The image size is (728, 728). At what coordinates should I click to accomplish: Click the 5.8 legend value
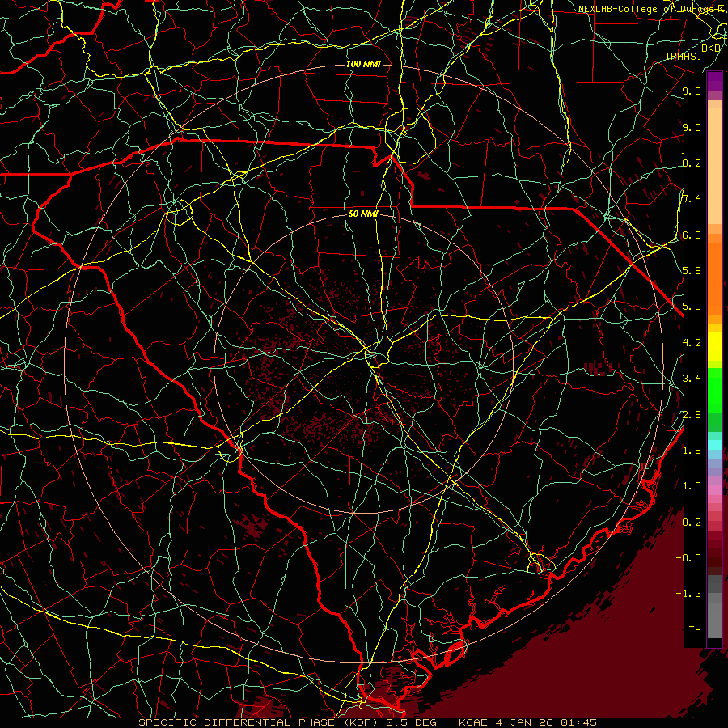692,271
